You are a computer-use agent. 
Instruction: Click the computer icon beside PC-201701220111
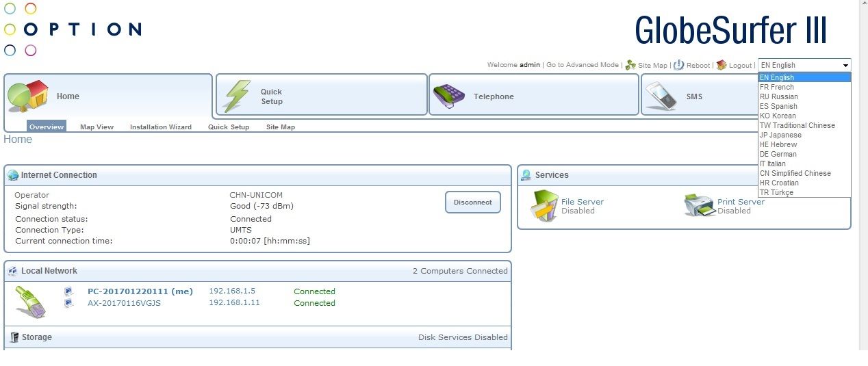[x=69, y=291]
